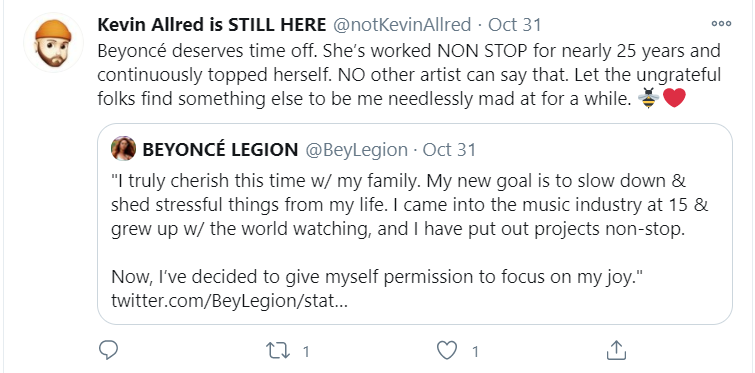This screenshot has width=755, height=373.
Task: Open the share tweet icon
Action: click(x=616, y=350)
